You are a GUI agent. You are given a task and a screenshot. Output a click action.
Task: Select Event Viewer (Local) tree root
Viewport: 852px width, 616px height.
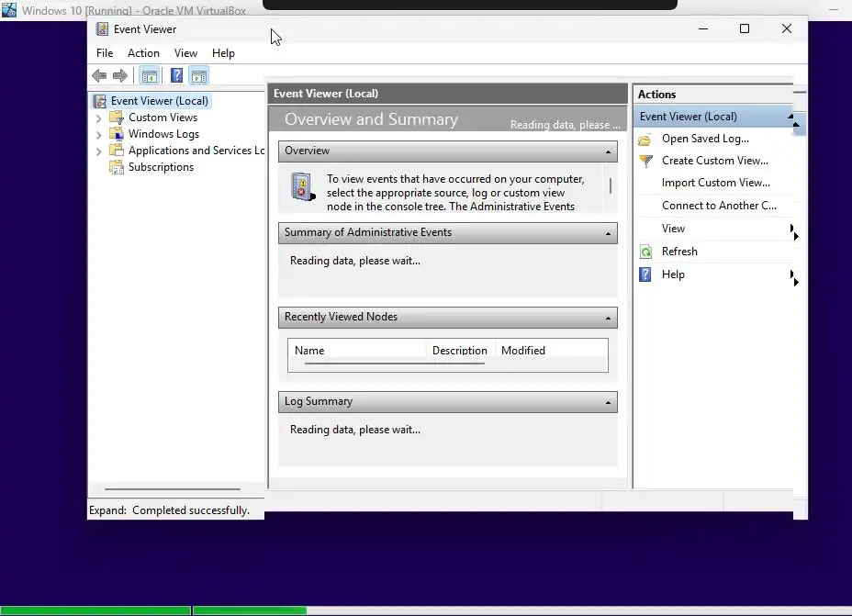click(x=159, y=100)
